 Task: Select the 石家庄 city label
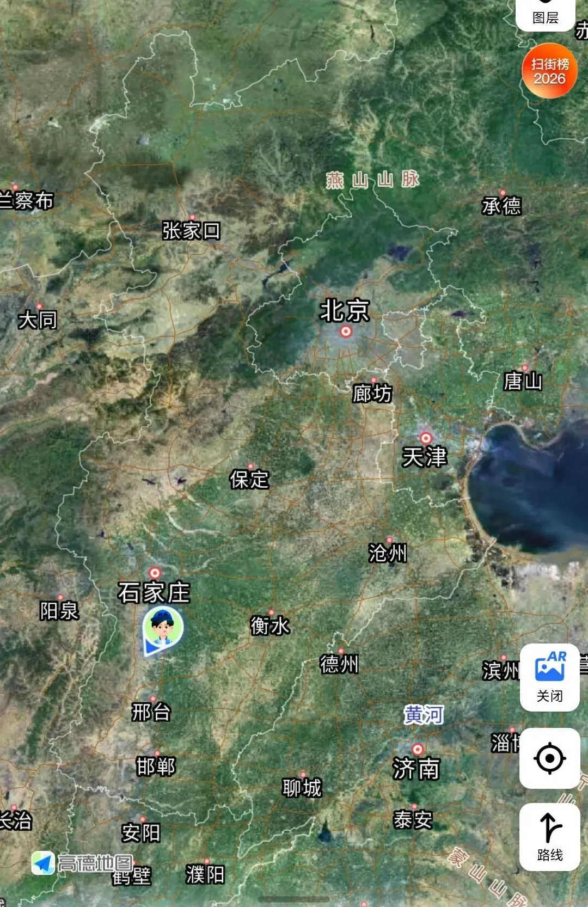tap(154, 592)
